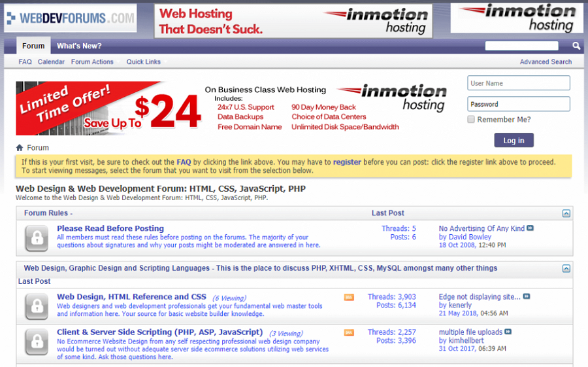This screenshot has height=367, width=588.
Task: Collapse the Forum Rules category
Action: [x=566, y=213]
